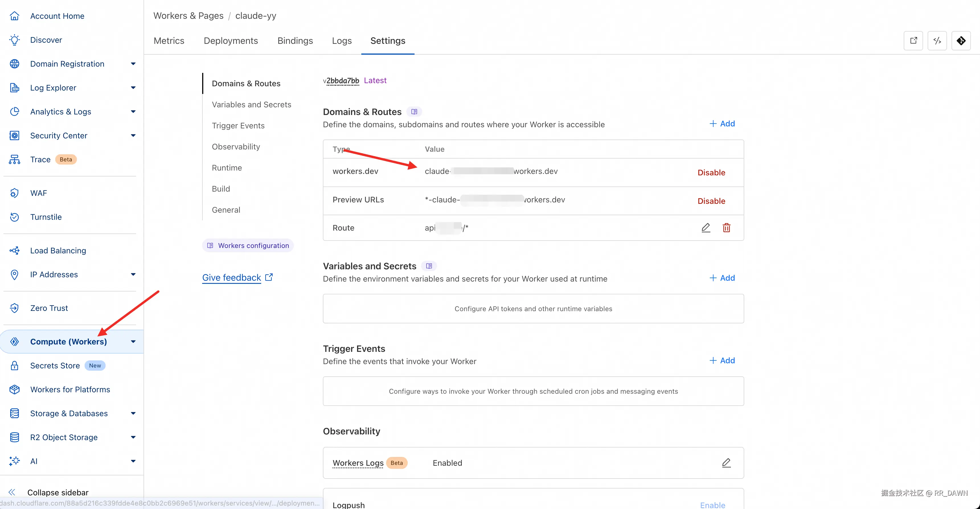Open the Bindings tab

click(295, 41)
